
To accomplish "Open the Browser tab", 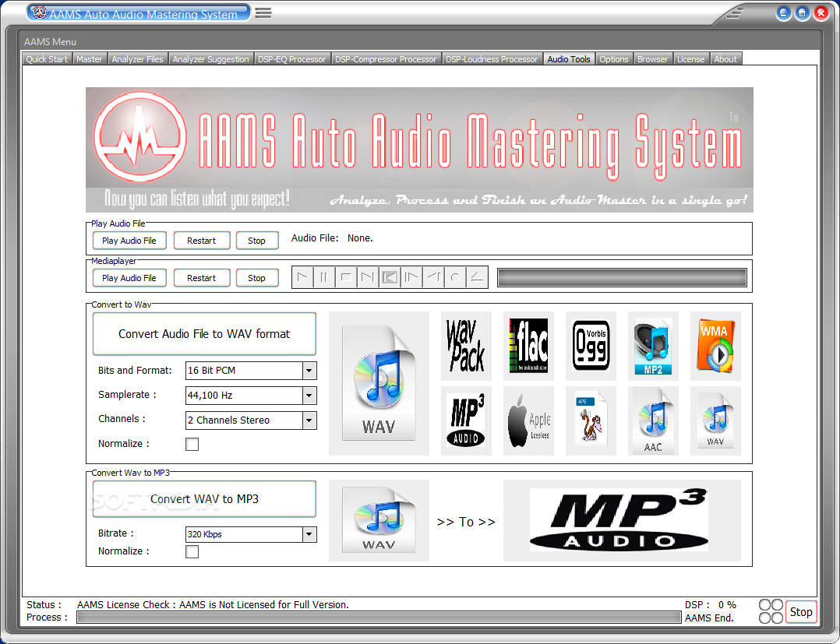I will [652, 59].
